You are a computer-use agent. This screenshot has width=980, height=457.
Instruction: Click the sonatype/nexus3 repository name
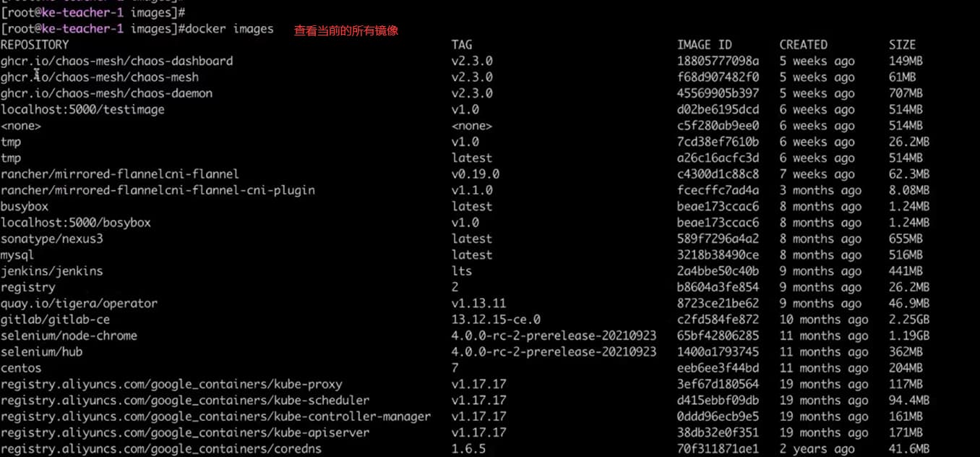[51, 239]
